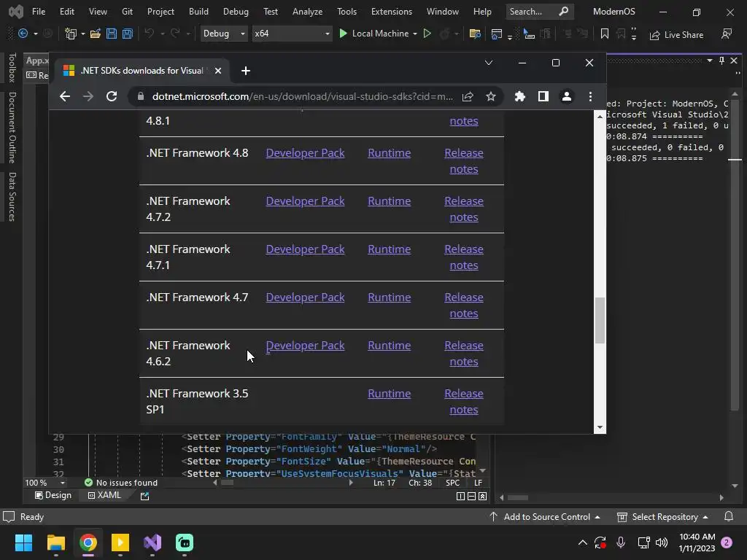Click the Output panel horizontal scrollbar thumb
The height and width of the screenshot is (560, 747).
click(518, 497)
